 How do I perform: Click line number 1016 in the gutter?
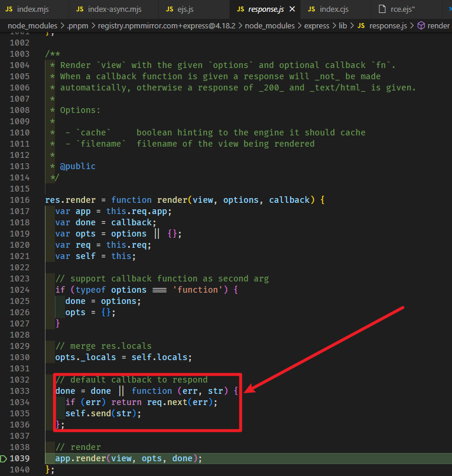coord(19,200)
